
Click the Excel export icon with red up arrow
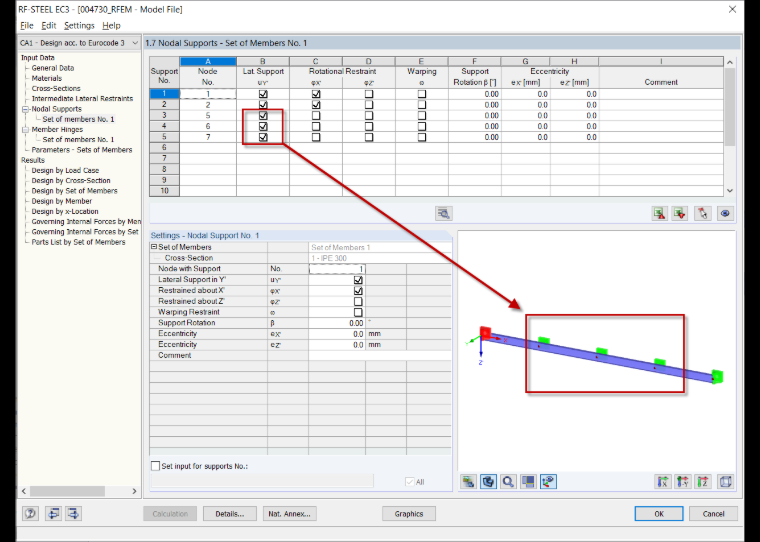(659, 213)
